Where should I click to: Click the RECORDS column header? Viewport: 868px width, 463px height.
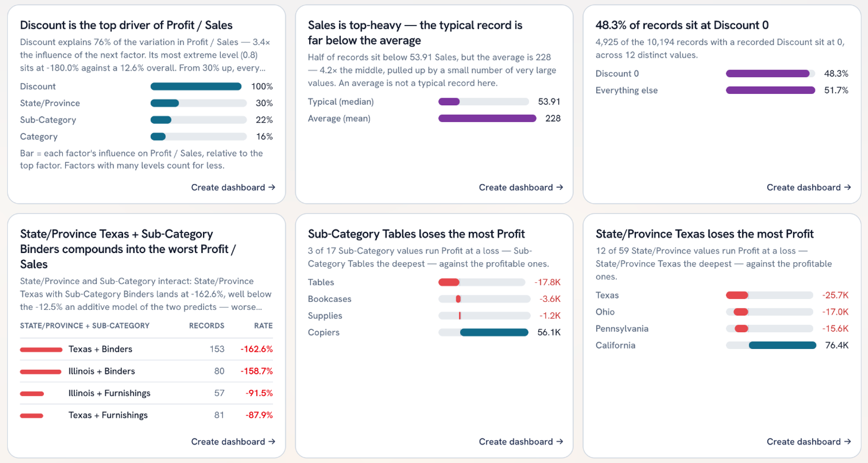click(x=207, y=326)
